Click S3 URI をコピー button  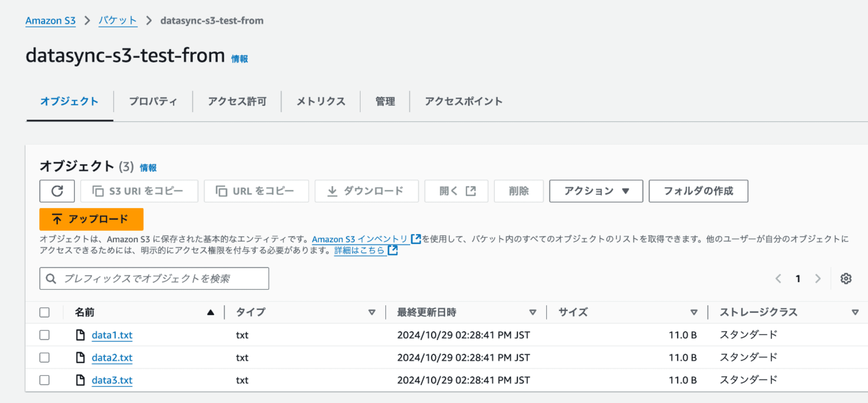[x=139, y=191]
